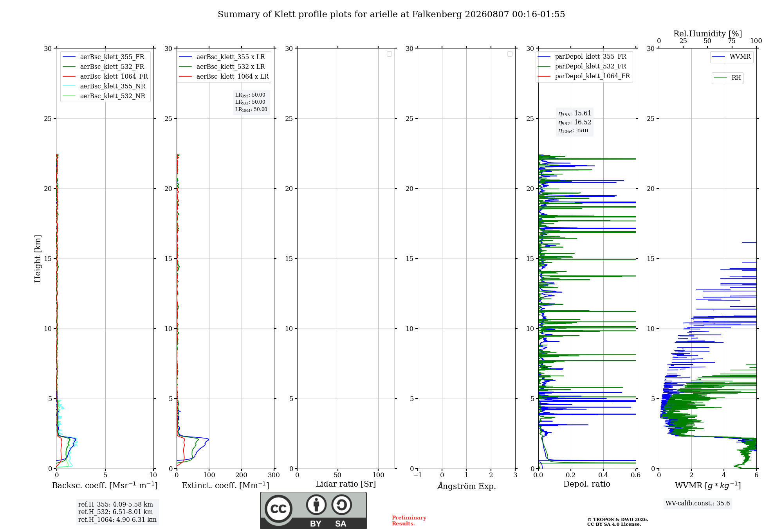
Task: Click the 'Lidar ratio [Sr]' axis label
Action: pyautogui.click(x=346, y=484)
